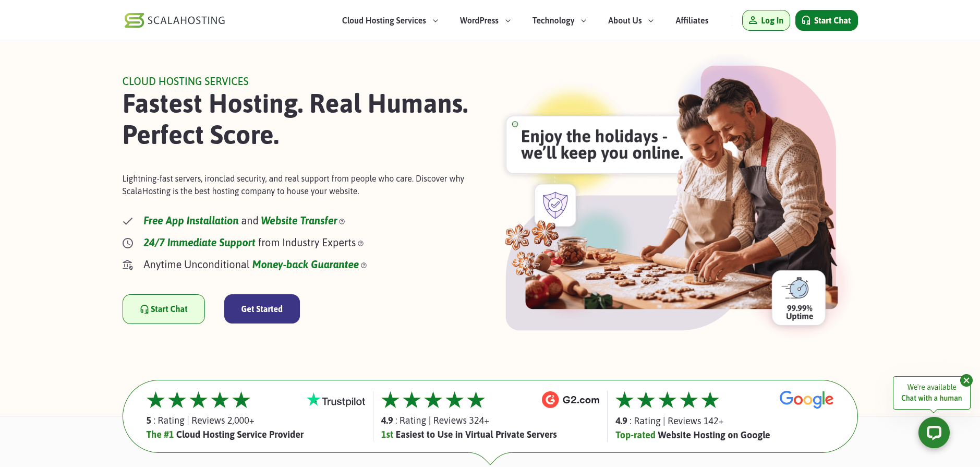Viewport: 980px width, 467px height.
Task: Open the About Us menu
Action: click(x=631, y=20)
